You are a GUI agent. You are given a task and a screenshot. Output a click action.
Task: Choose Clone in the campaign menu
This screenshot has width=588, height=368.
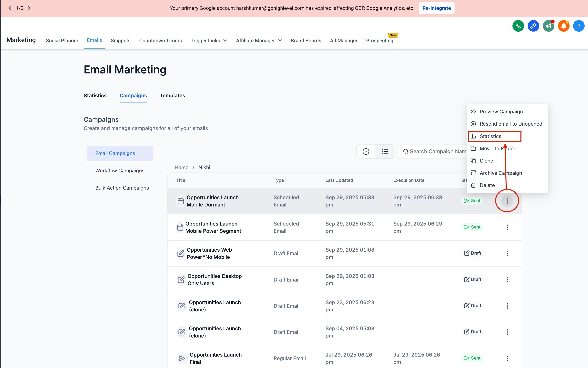point(486,161)
